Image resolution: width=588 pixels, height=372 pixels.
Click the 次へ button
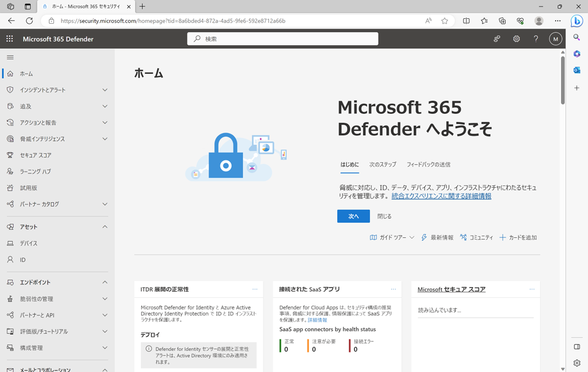click(x=353, y=216)
